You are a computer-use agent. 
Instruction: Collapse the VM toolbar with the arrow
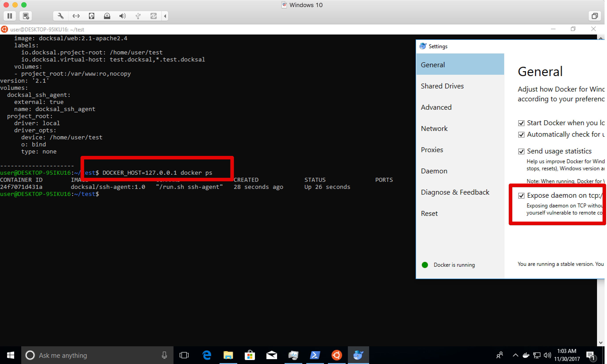[x=165, y=16]
